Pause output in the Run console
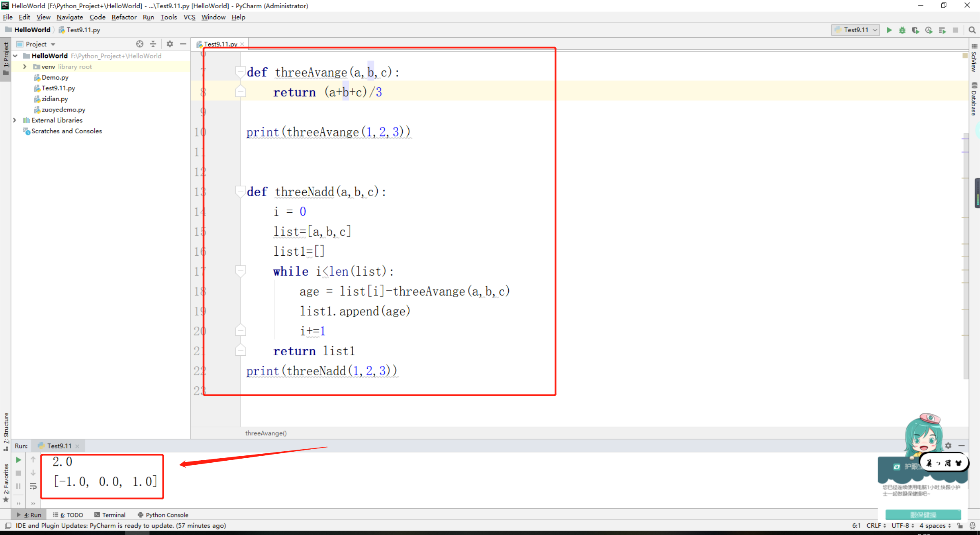Image resolution: width=980 pixels, height=535 pixels. click(x=18, y=486)
